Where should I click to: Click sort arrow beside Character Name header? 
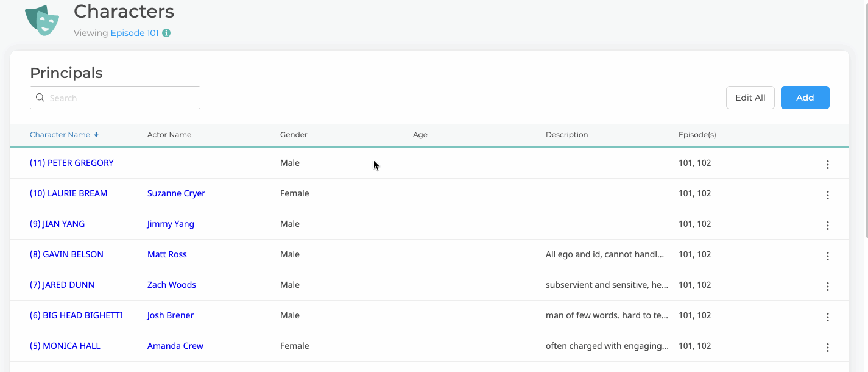(96, 135)
